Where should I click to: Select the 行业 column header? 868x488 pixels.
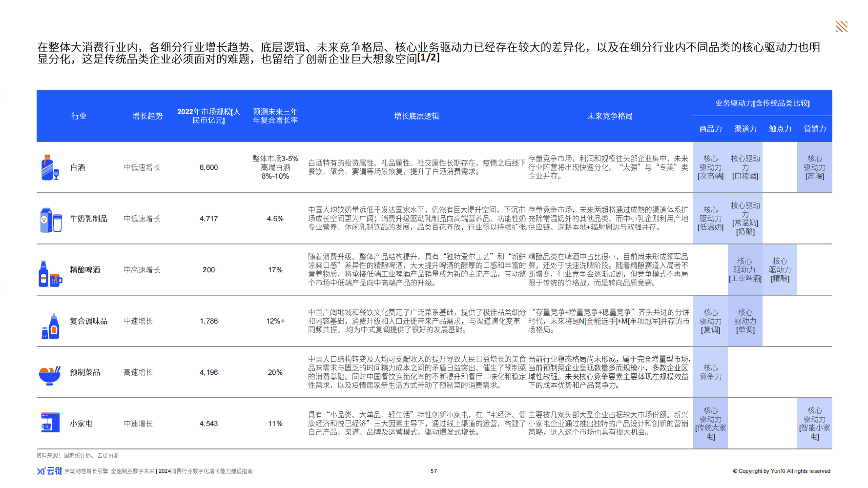pyautogui.click(x=79, y=116)
